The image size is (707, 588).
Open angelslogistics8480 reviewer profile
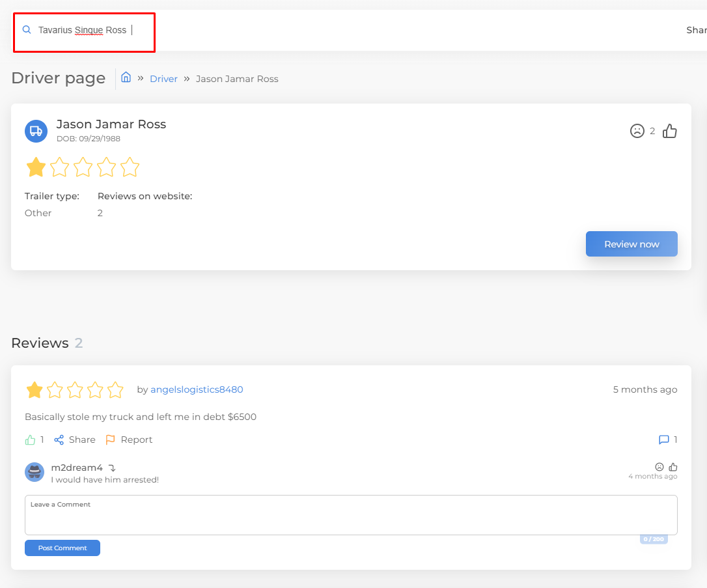pos(197,389)
